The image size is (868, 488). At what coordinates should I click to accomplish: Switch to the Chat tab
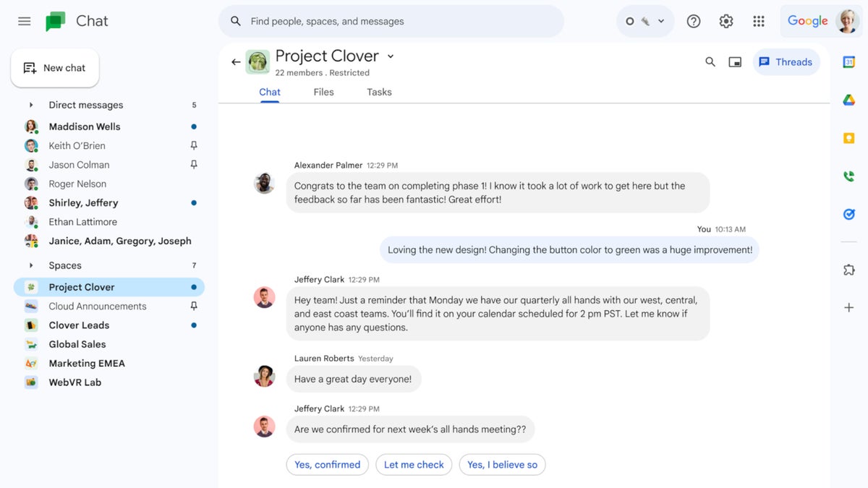point(270,92)
